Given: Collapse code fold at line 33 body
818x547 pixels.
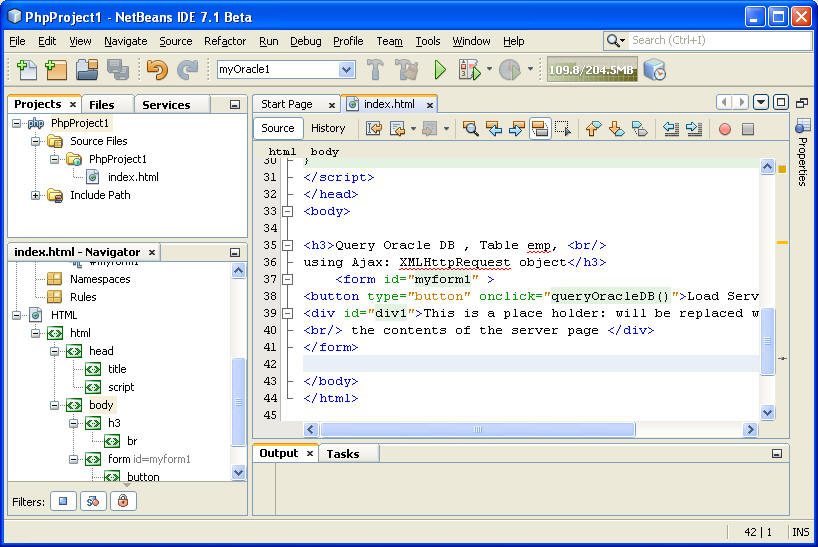Looking at the screenshot, I should tap(287, 211).
